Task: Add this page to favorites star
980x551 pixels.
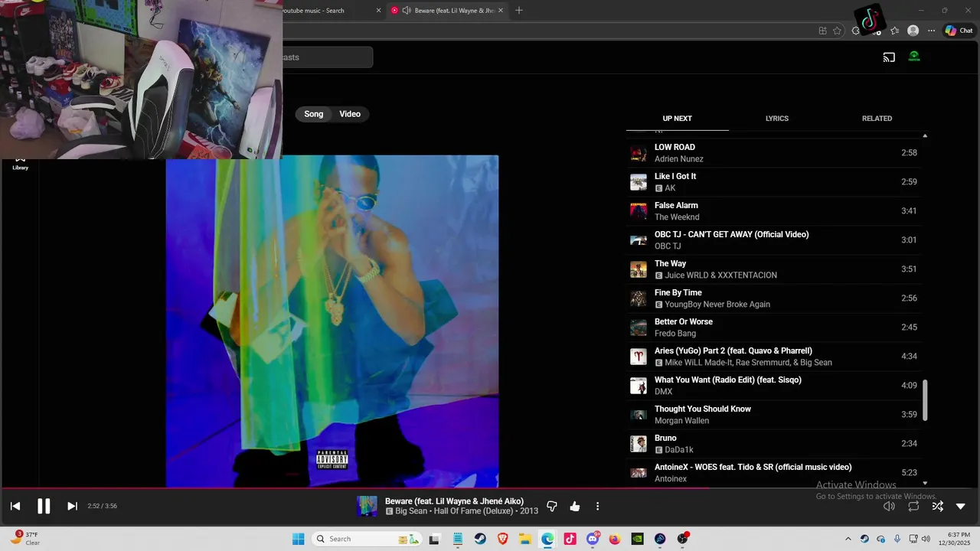Action: (837, 31)
